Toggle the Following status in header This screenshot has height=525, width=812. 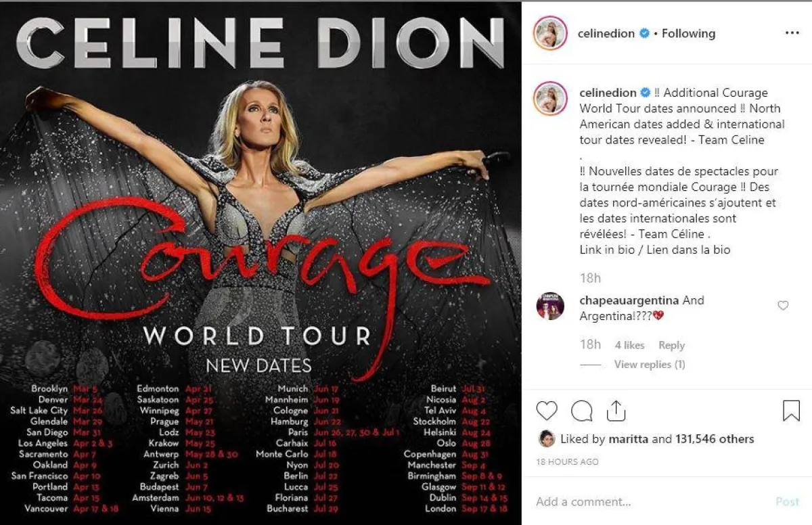click(x=688, y=33)
